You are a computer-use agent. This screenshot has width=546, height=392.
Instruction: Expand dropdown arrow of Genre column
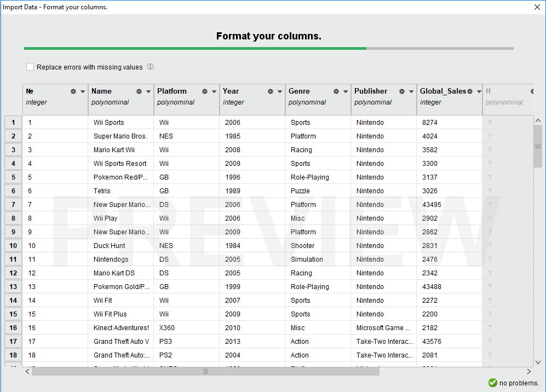(x=346, y=91)
